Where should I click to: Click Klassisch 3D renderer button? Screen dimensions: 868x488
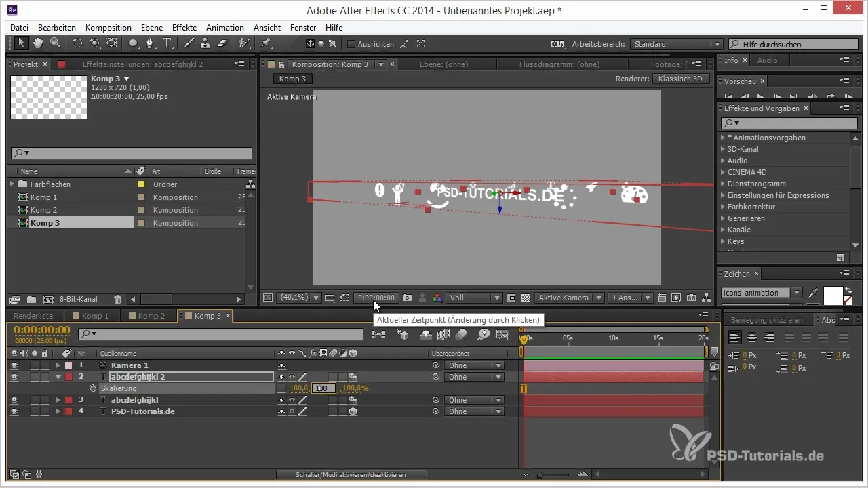click(681, 79)
